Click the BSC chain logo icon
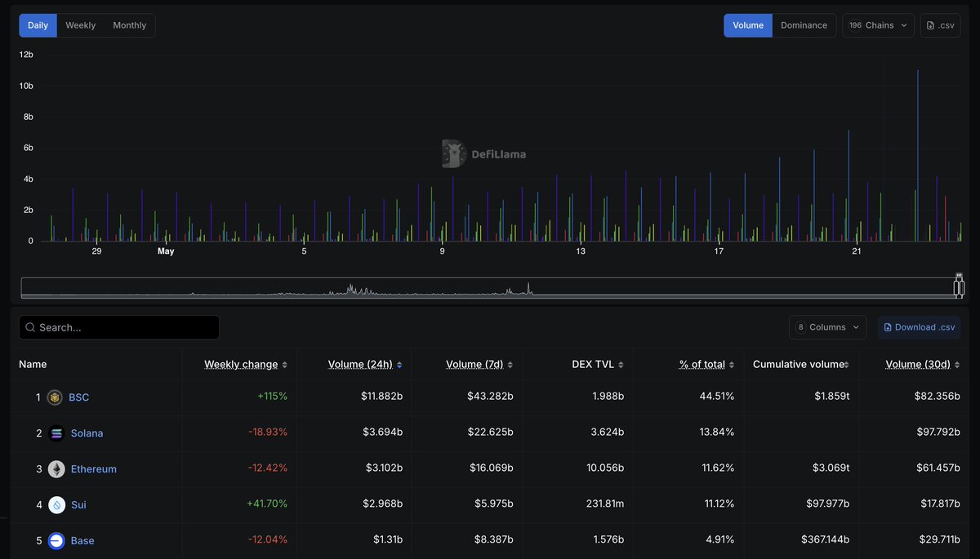This screenshot has width=980, height=559. [55, 397]
